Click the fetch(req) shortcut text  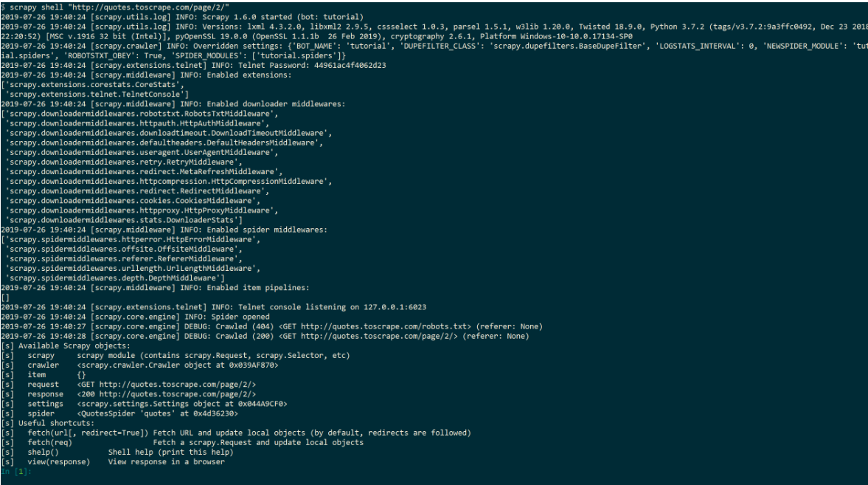[50, 442]
